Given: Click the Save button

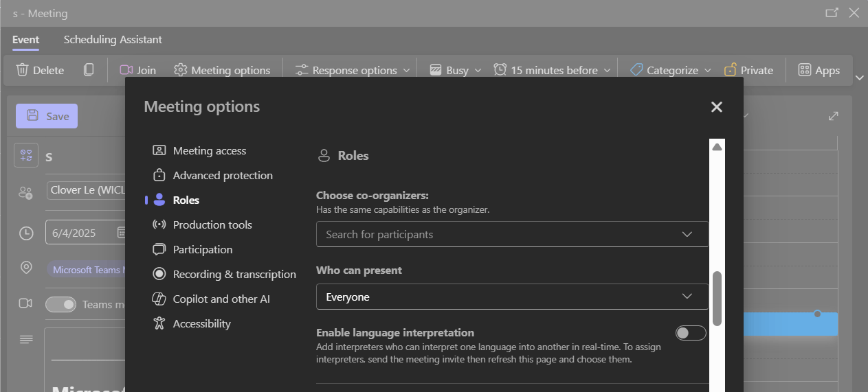Looking at the screenshot, I should pos(47,116).
